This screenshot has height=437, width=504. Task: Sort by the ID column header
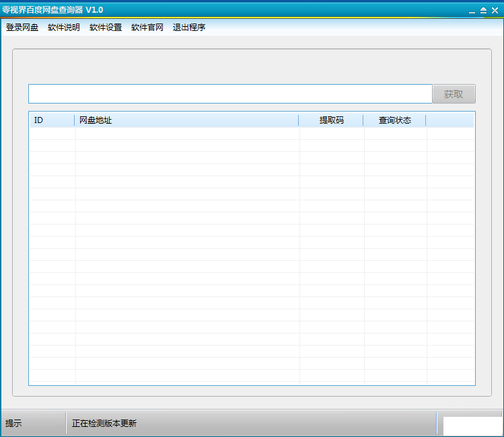tap(52, 120)
